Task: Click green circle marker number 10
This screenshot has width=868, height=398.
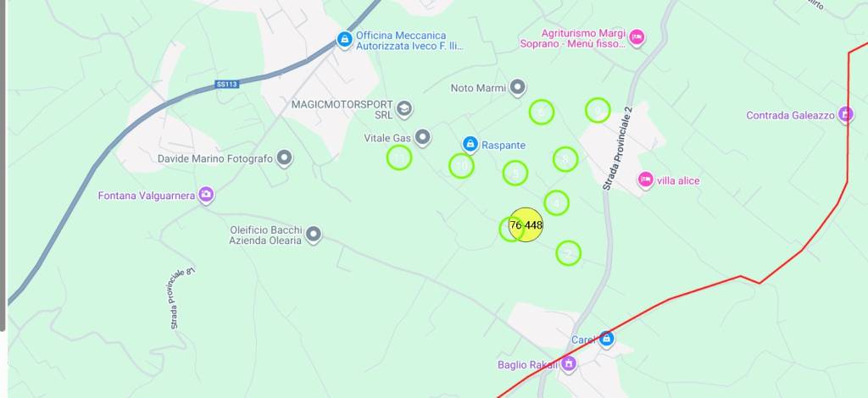Action: coord(461,166)
